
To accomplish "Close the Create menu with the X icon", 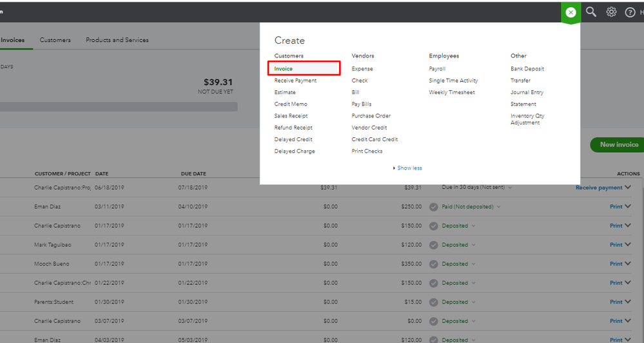I will (571, 12).
